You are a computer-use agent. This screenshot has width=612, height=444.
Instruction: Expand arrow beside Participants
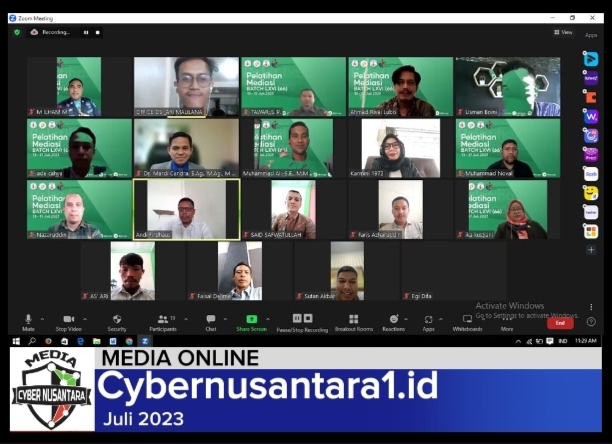(186, 319)
